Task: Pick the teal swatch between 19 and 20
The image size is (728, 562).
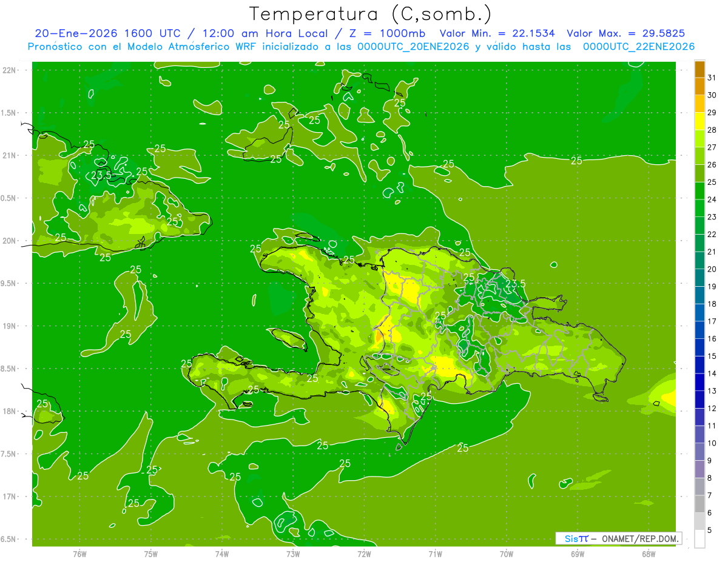Action: [x=699, y=278]
